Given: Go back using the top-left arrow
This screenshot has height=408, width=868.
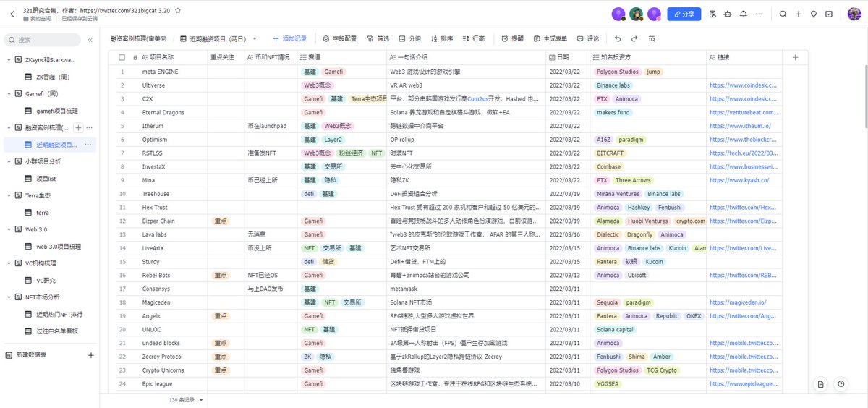Looking at the screenshot, I should pos(12,14).
